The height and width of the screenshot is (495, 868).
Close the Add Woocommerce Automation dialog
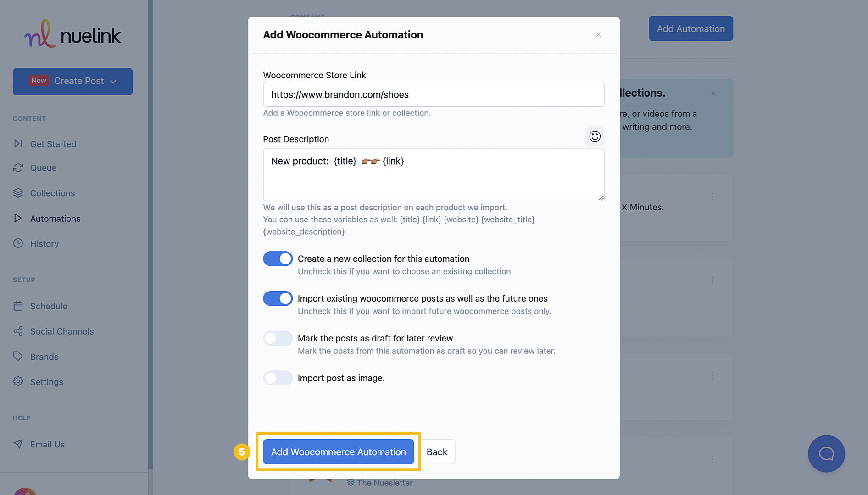[598, 35]
